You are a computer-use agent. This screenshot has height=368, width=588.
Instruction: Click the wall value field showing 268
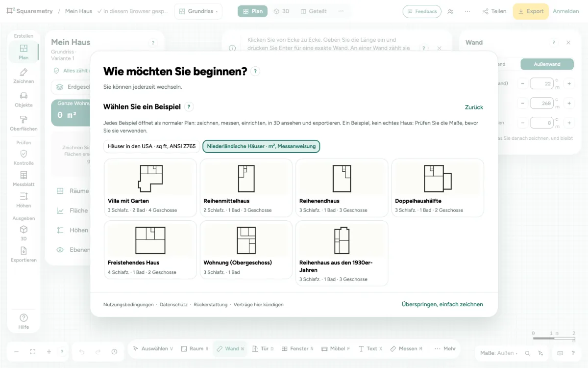(x=541, y=103)
